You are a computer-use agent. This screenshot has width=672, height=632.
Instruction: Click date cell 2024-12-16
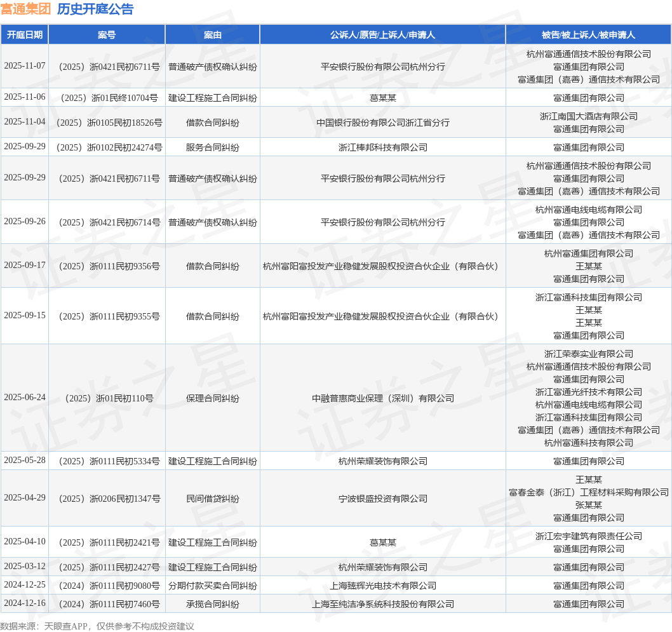(24, 603)
